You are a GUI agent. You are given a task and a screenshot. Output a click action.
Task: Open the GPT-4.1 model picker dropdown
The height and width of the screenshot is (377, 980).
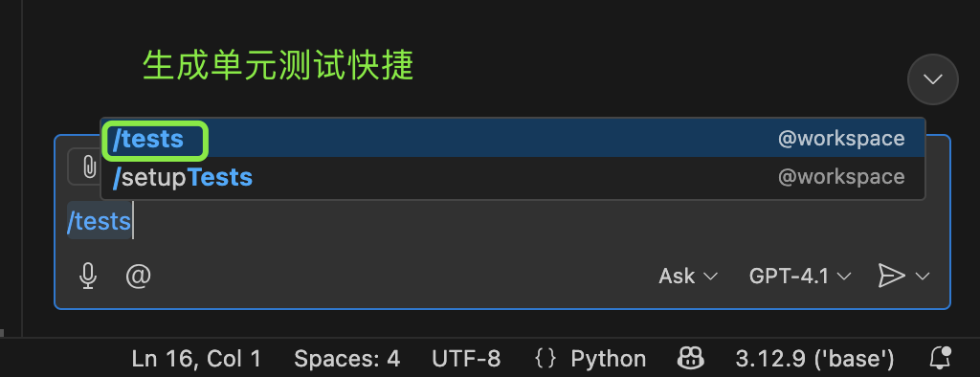point(800,276)
